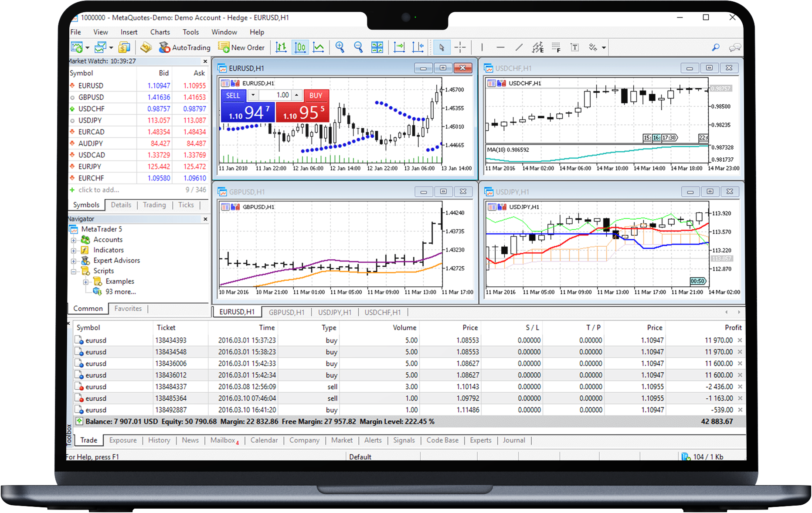
Task: Switch chart to bar chart type
Action: tap(281, 47)
